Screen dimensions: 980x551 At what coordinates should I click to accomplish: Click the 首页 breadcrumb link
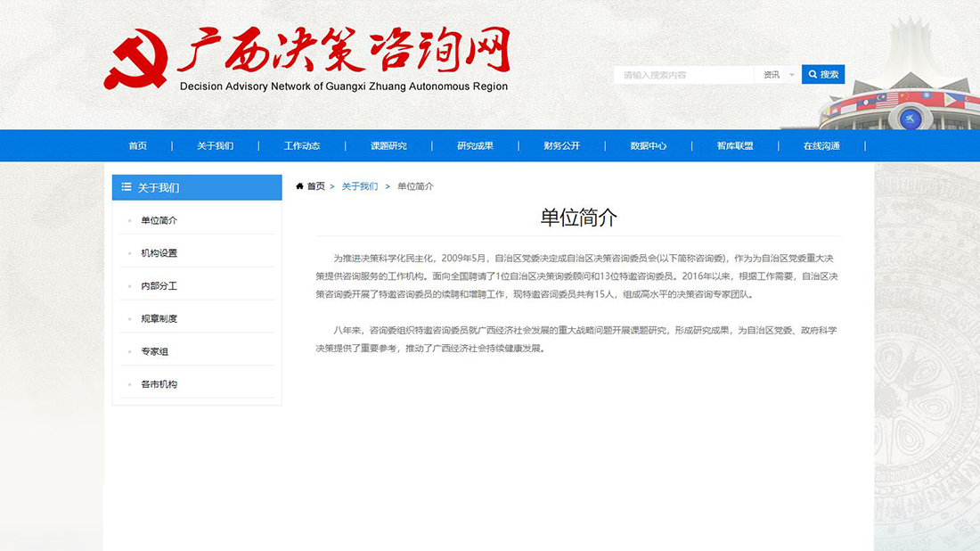click(315, 186)
